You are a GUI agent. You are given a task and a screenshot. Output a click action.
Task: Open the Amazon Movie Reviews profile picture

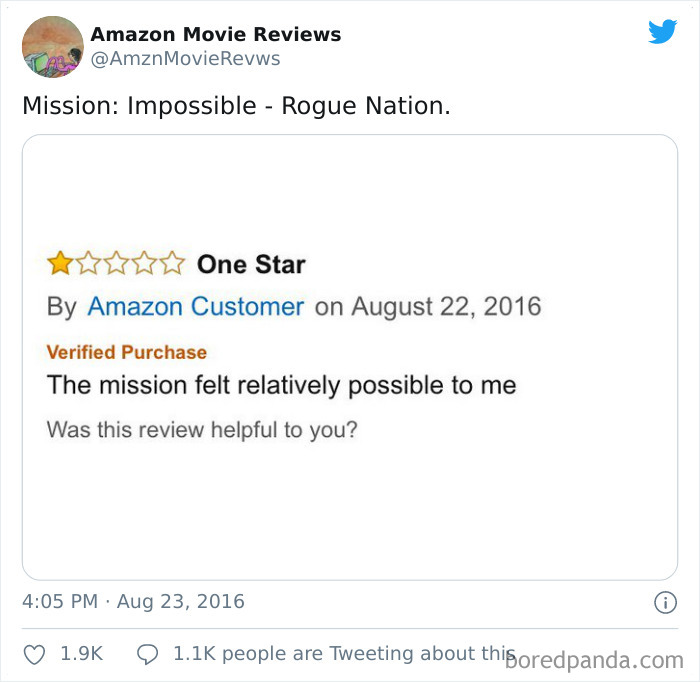(53, 47)
